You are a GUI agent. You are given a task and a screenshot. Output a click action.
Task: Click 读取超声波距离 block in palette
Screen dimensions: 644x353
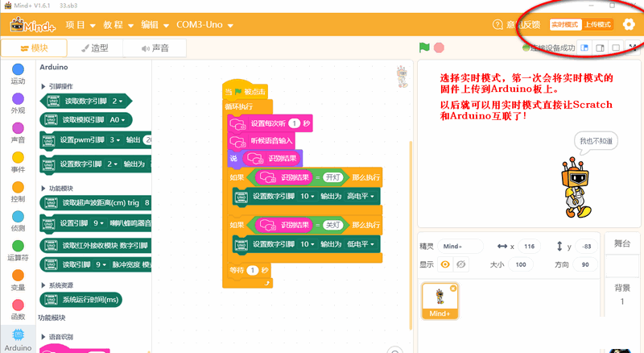(96, 202)
